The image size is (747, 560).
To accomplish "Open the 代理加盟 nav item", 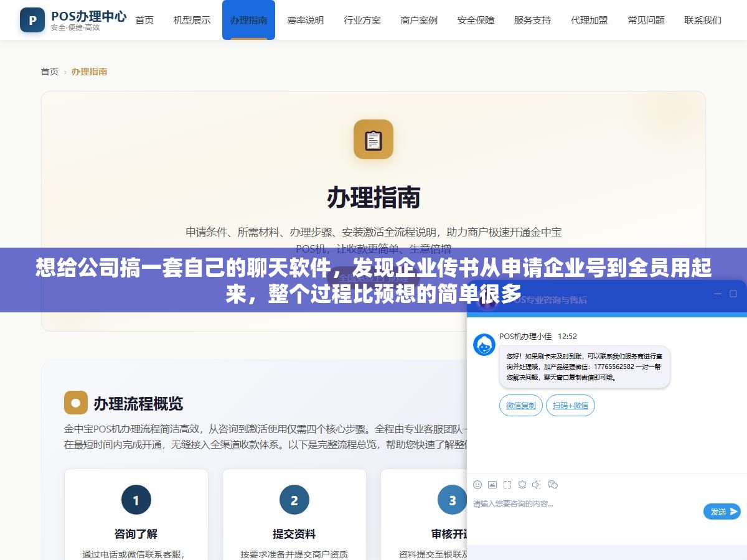I will point(590,20).
